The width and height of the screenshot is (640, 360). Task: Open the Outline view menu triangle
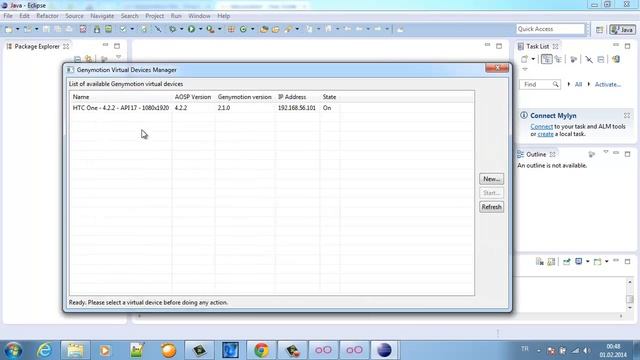[606, 152]
